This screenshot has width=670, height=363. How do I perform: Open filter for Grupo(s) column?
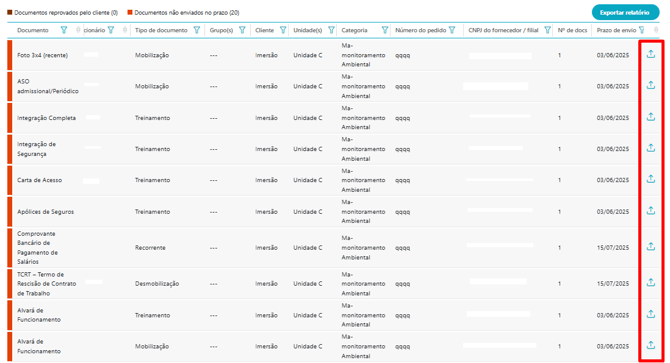coord(242,30)
